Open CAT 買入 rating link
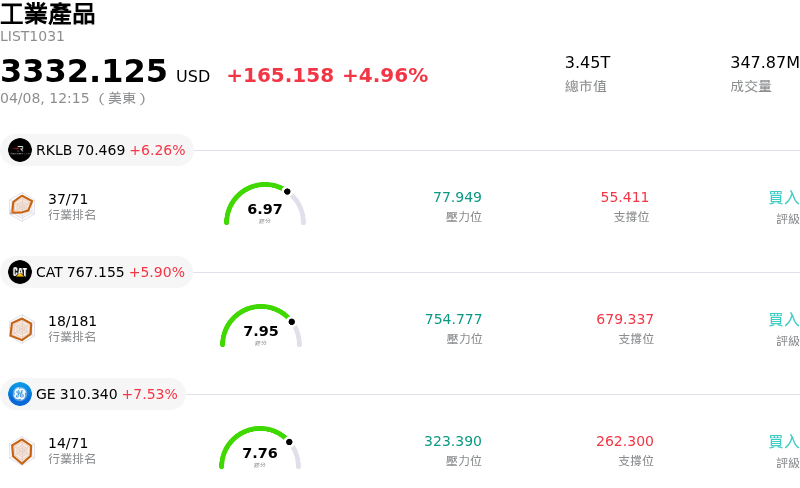800x488 pixels. [784, 320]
